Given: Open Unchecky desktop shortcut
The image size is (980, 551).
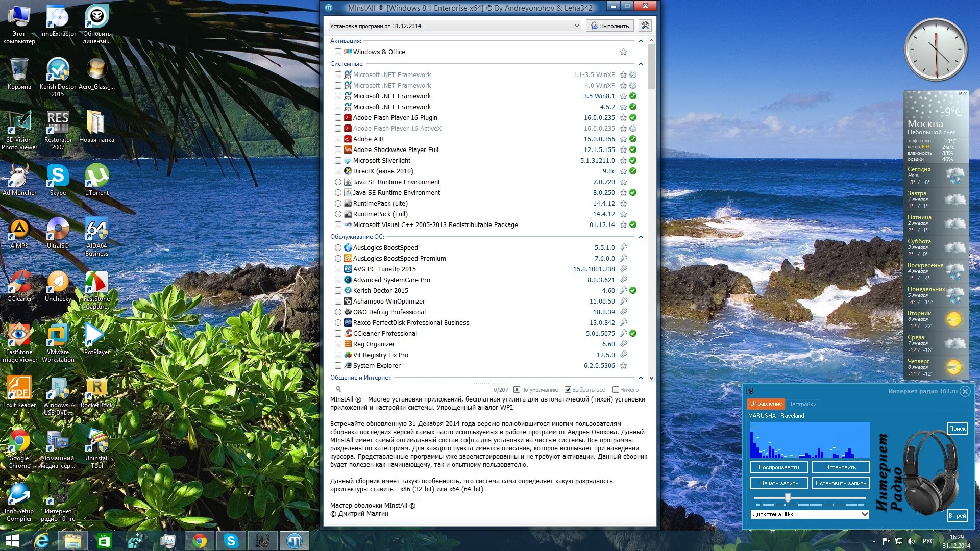Looking at the screenshot, I should pyautogui.click(x=58, y=286).
